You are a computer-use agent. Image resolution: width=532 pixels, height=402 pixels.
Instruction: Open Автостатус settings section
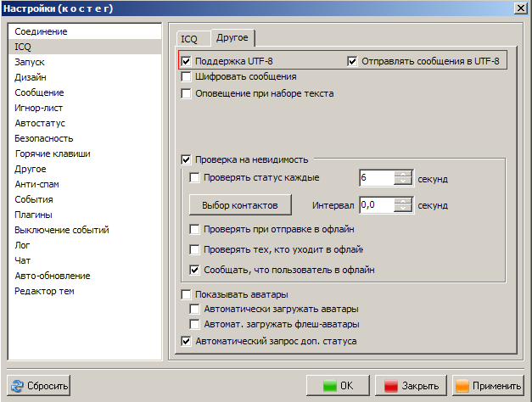click(x=85, y=123)
